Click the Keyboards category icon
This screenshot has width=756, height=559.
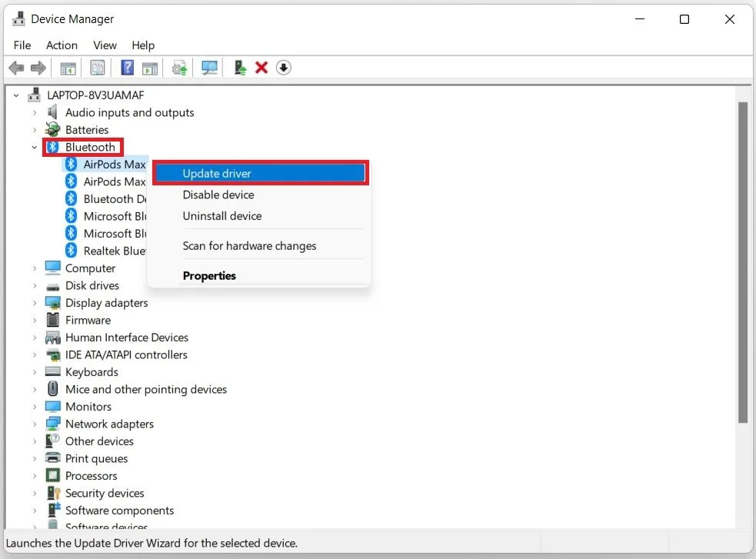(52, 371)
